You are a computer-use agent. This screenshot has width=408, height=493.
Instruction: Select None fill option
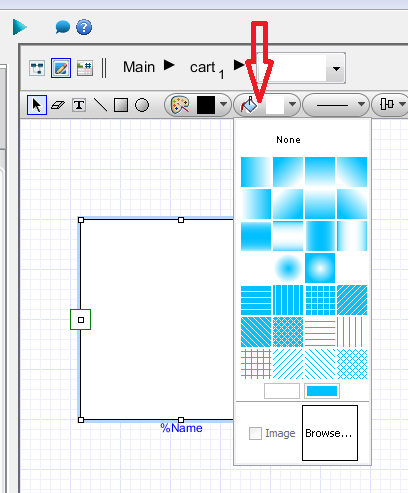point(288,140)
